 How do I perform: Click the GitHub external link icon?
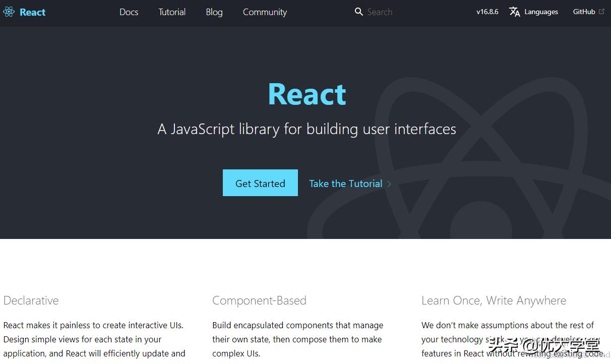pos(601,12)
